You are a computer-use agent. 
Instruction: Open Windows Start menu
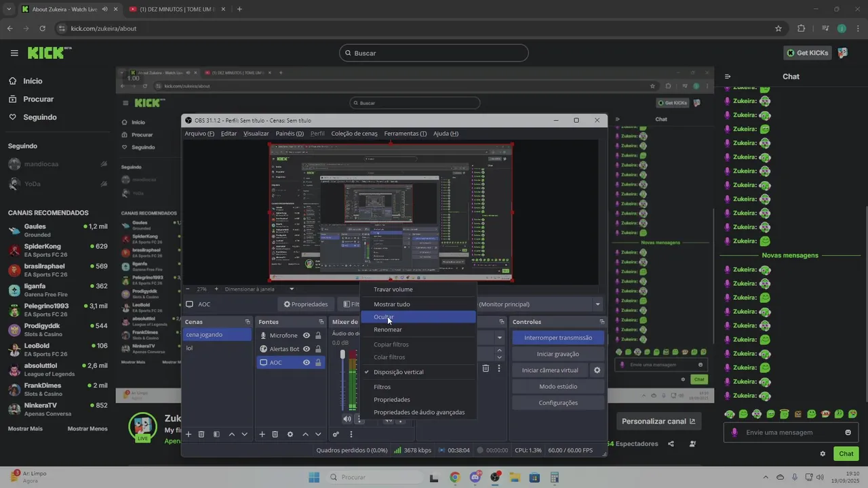coord(314,477)
